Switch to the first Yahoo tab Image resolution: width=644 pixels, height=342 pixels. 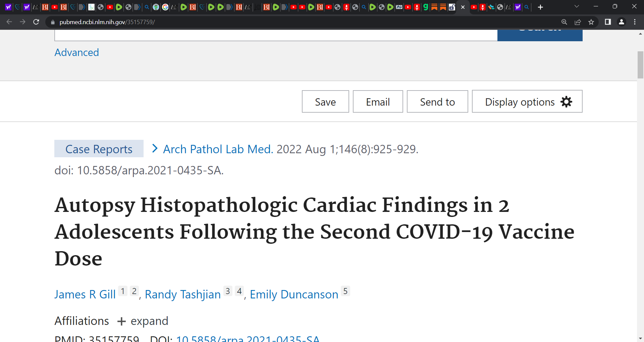pos(8,7)
